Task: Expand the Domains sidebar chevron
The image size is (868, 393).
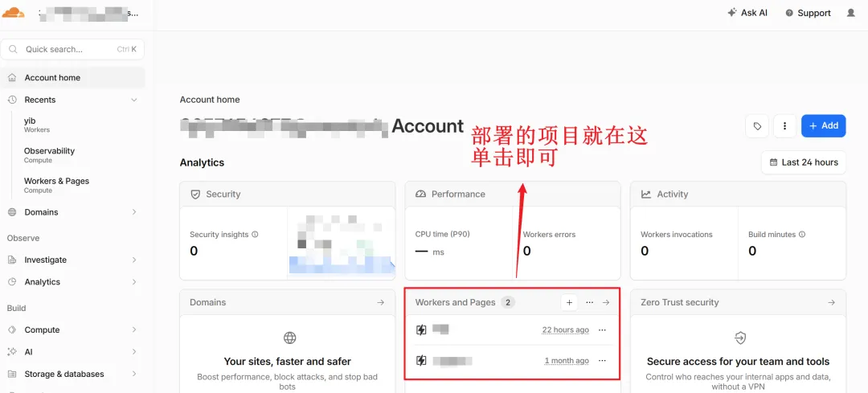Action: click(134, 212)
